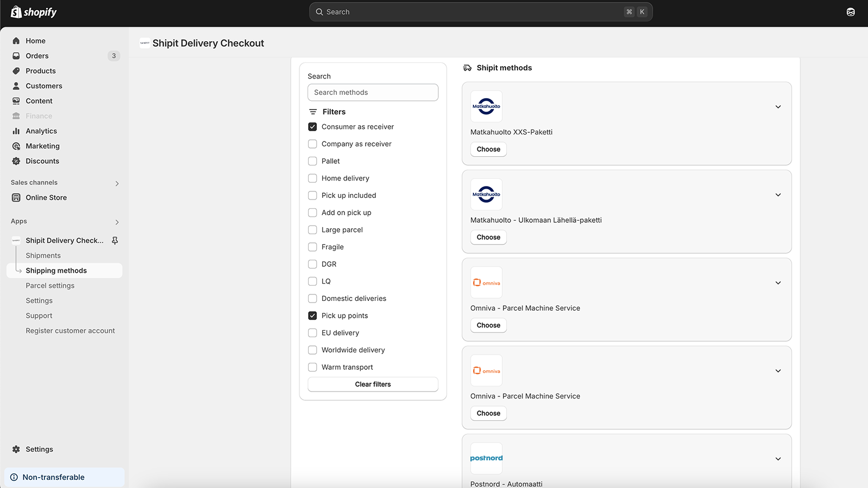
Task: Check Pick up included filter
Action: [x=312, y=195]
